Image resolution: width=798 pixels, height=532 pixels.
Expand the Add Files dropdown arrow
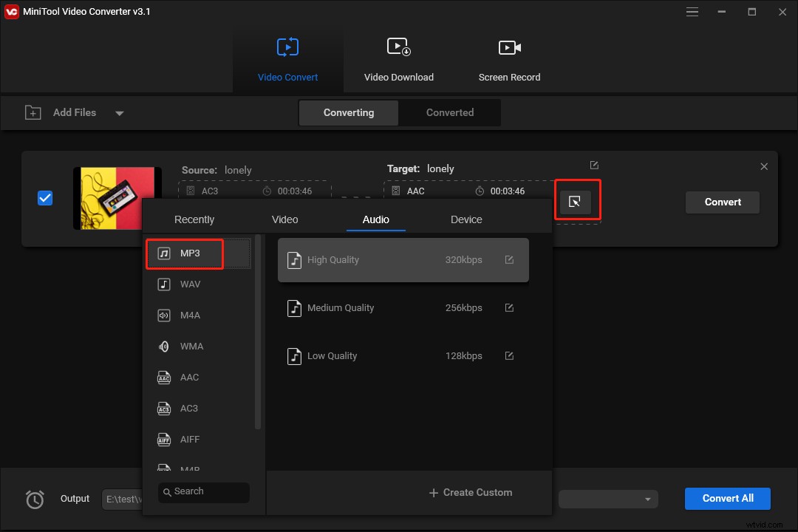tap(119, 112)
